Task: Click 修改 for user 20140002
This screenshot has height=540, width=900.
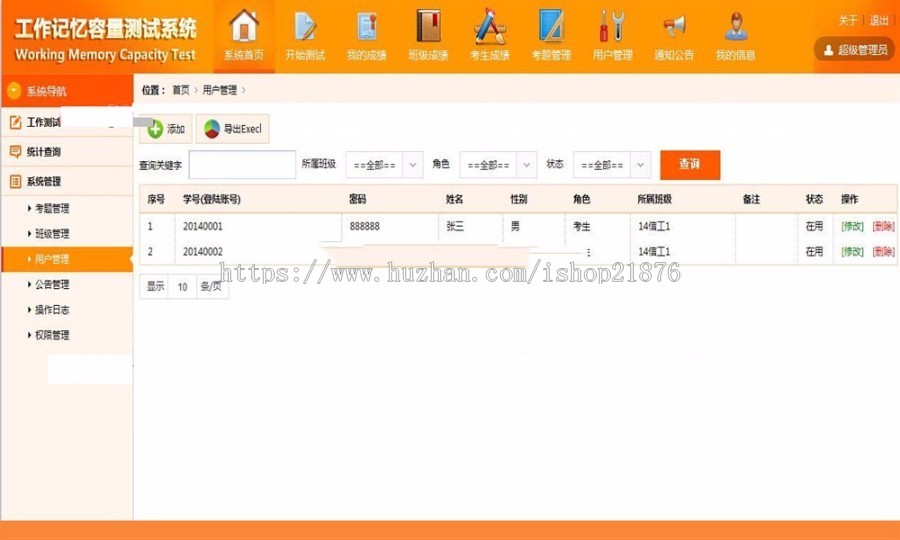Action: (852, 251)
